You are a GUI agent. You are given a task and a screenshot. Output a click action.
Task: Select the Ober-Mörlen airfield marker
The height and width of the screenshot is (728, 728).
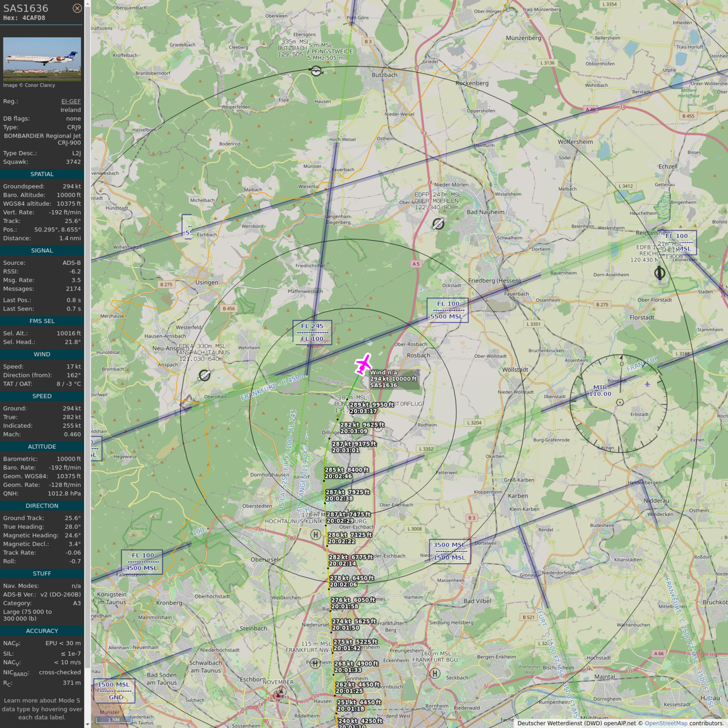click(x=438, y=223)
